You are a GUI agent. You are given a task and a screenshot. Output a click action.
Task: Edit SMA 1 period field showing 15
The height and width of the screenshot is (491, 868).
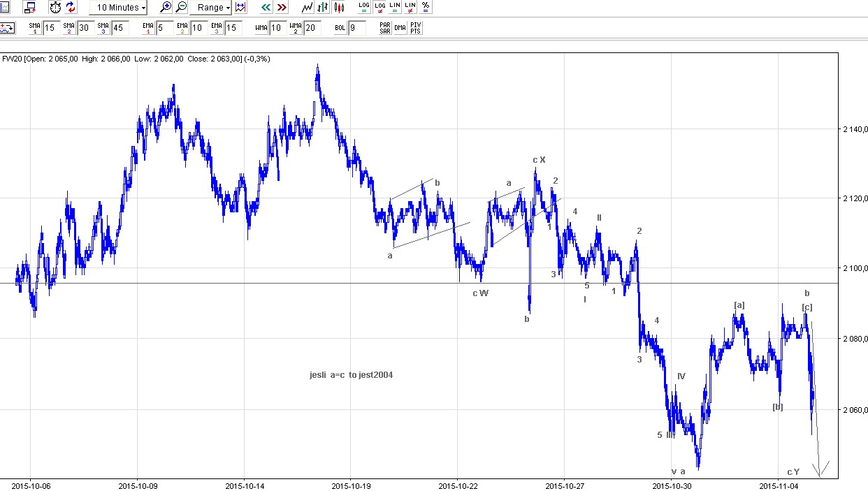click(x=50, y=28)
